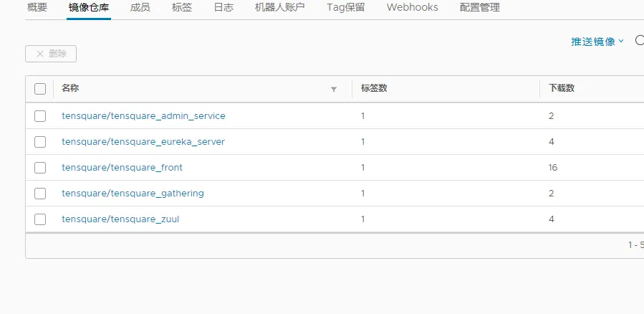The image size is (644, 314).
Task: Tick the select-all checkbox in the table header
Action: coord(40,89)
